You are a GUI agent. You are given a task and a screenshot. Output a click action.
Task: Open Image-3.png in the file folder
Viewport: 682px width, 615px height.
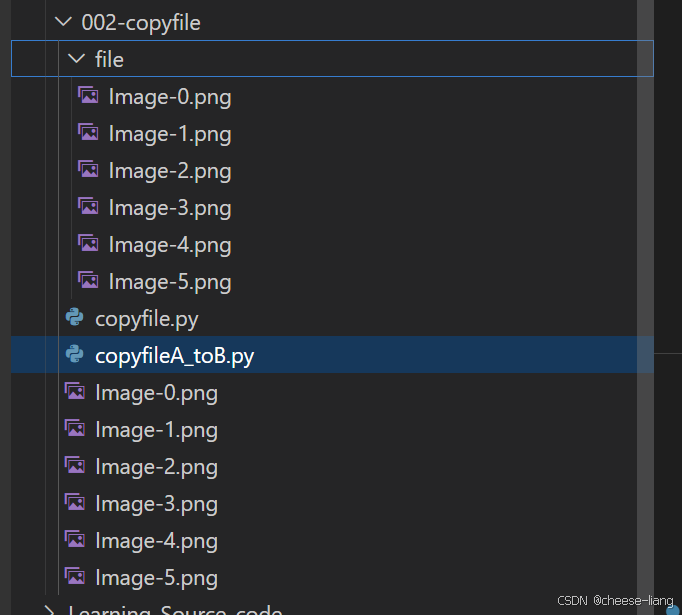point(170,208)
